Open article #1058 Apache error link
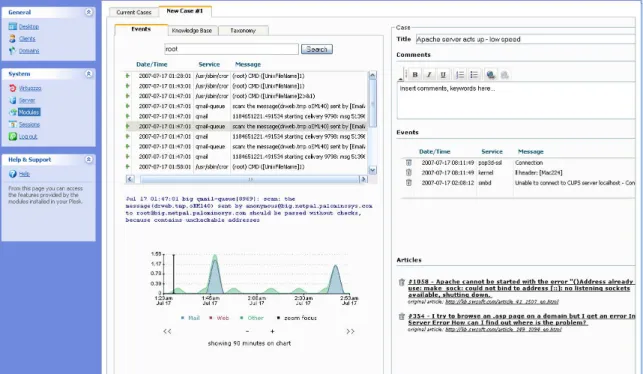 click(x=521, y=288)
